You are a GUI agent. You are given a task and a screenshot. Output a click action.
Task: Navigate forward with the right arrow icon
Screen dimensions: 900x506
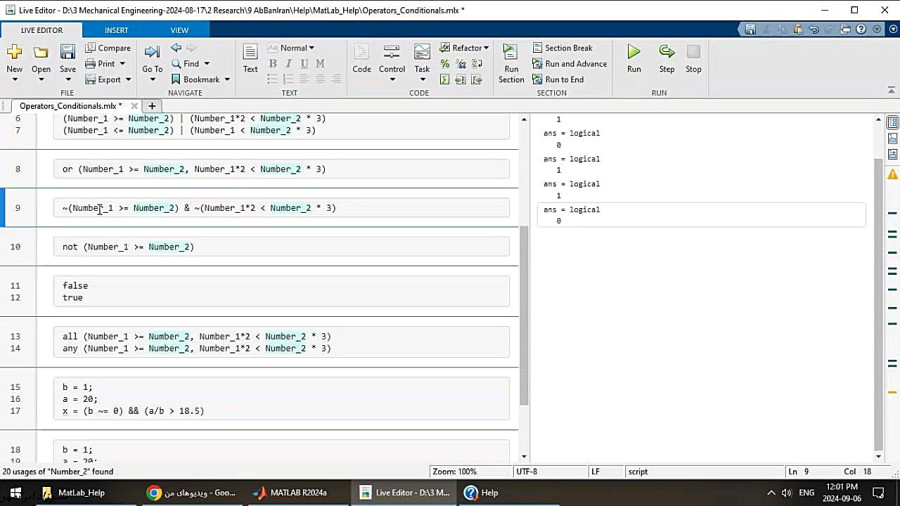[191, 48]
